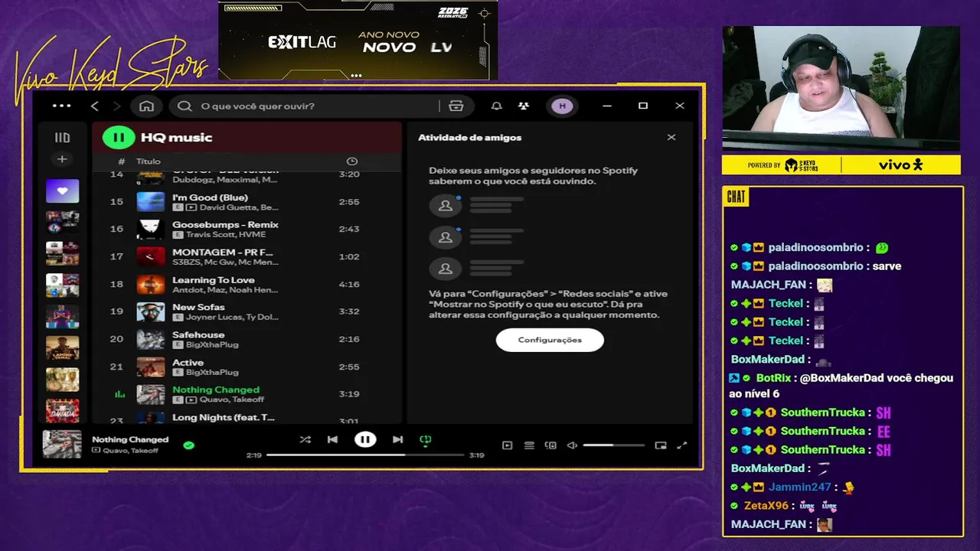Open Quavo, Takeoff in player bar
The image size is (980, 551).
coord(130,451)
